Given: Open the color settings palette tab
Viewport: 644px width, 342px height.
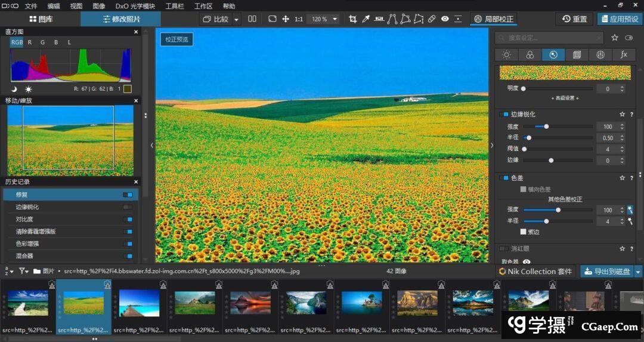Looking at the screenshot, I should tap(530, 55).
